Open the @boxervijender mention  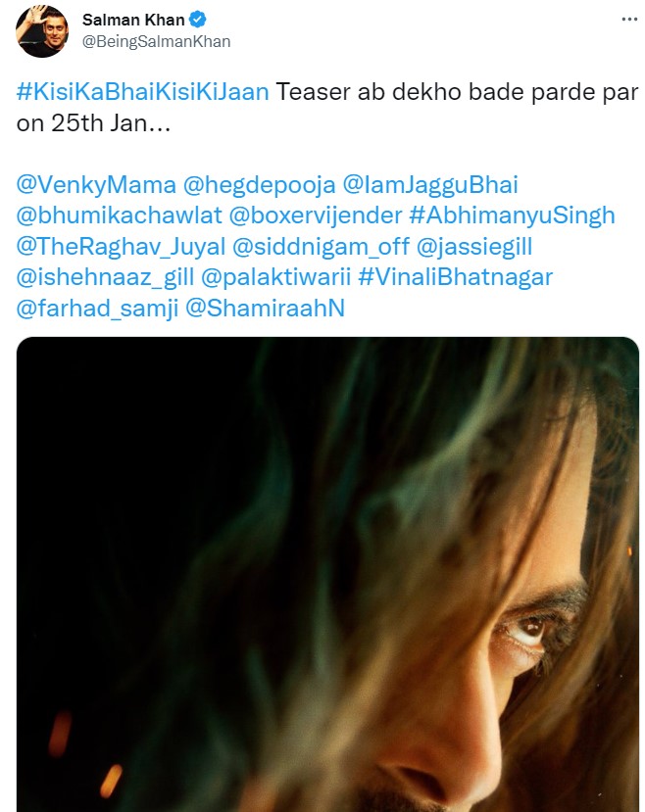(x=316, y=215)
